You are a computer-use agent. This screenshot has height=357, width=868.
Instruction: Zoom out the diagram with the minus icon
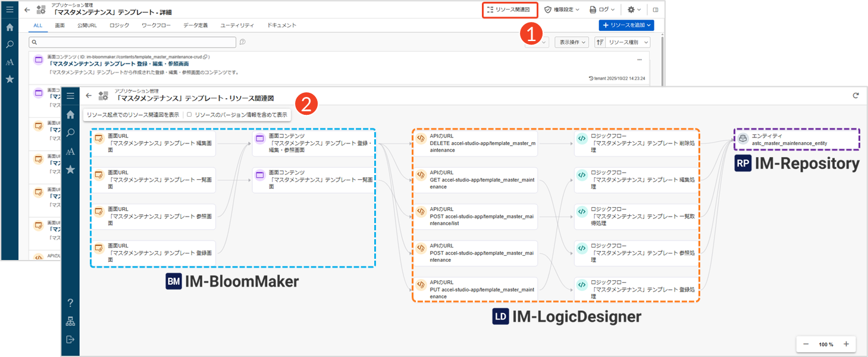point(806,344)
